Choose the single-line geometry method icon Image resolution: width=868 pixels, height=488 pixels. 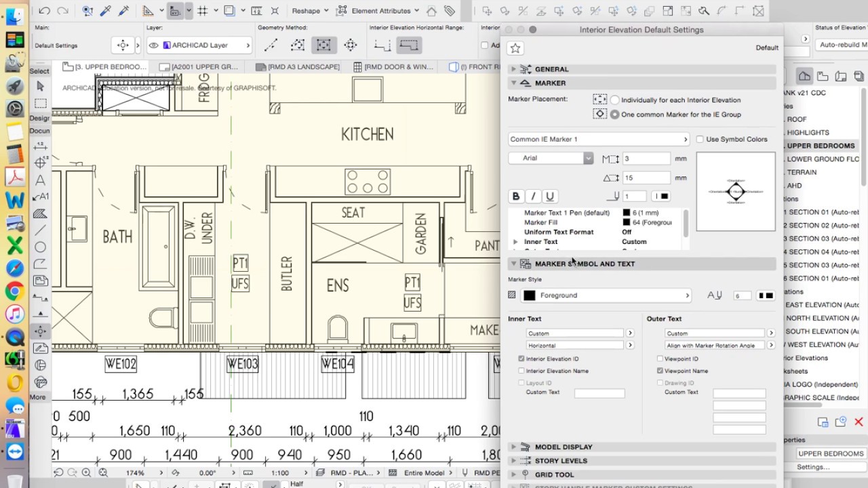pyautogui.click(x=271, y=45)
